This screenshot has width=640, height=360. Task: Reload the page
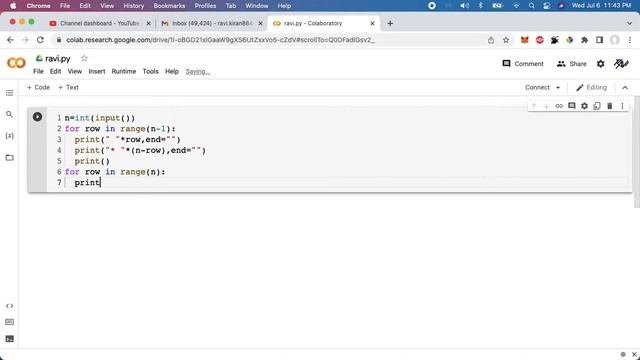[x=40, y=40]
